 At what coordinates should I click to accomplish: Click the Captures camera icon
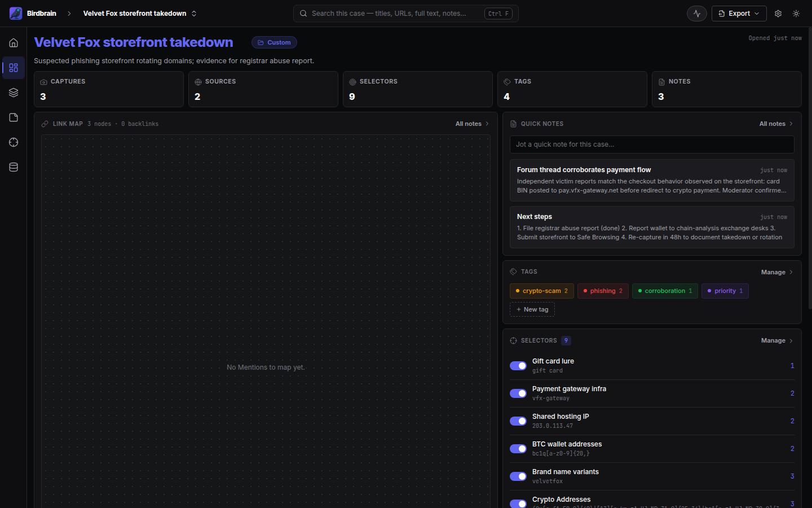(43, 82)
